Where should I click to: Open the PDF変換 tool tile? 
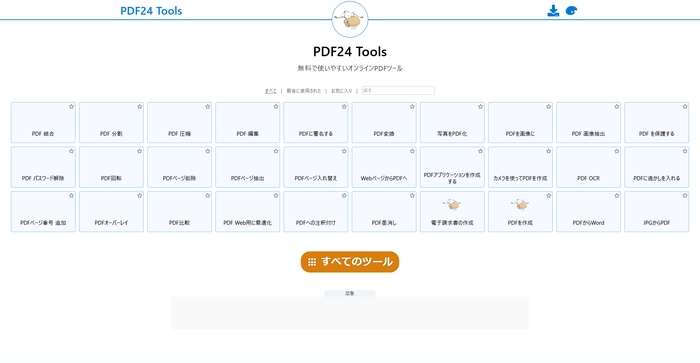tap(384, 123)
